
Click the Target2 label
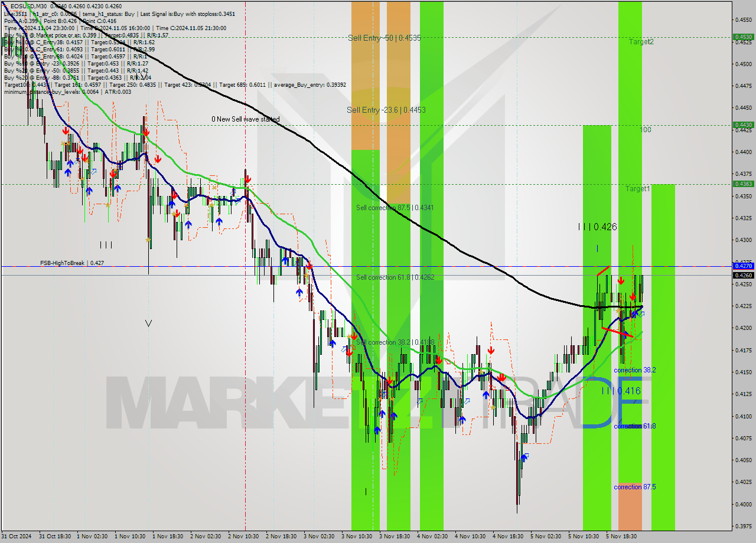pyautogui.click(x=641, y=42)
